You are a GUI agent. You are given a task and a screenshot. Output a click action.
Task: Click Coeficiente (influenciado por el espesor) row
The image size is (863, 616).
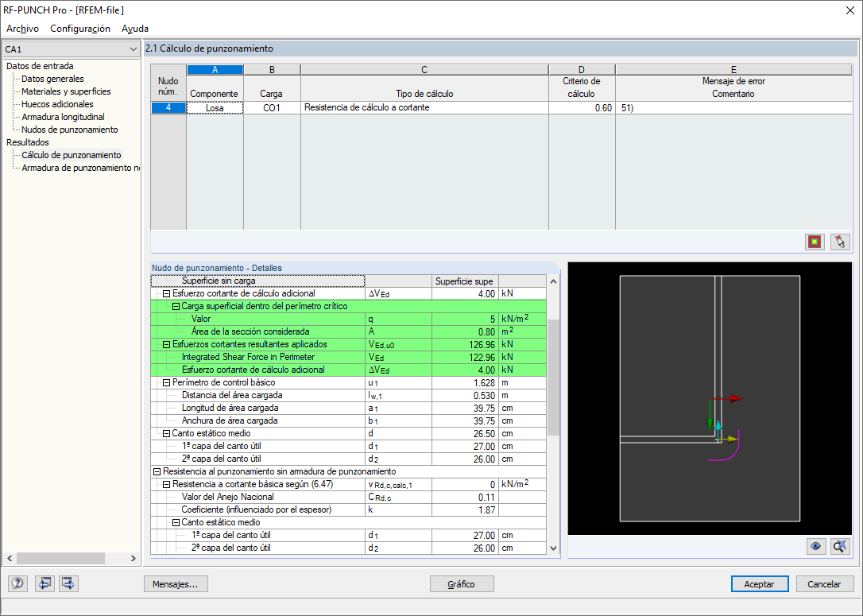[x=348, y=509]
